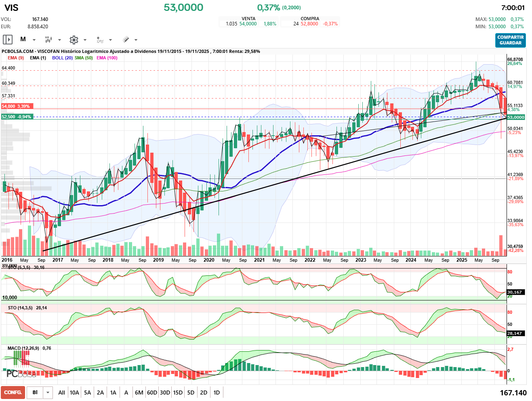
Task: Toggle the EMA (9) indicator legend
Action: pyautogui.click(x=16, y=58)
